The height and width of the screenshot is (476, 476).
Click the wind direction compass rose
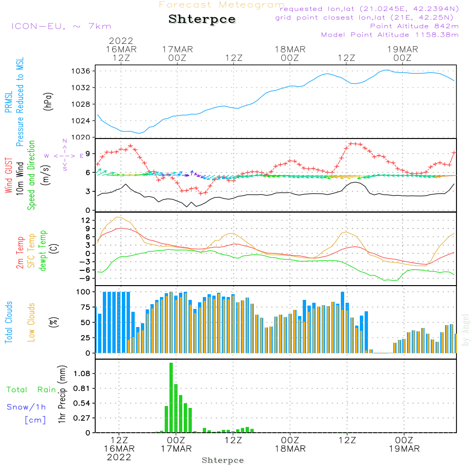(x=65, y=156)
